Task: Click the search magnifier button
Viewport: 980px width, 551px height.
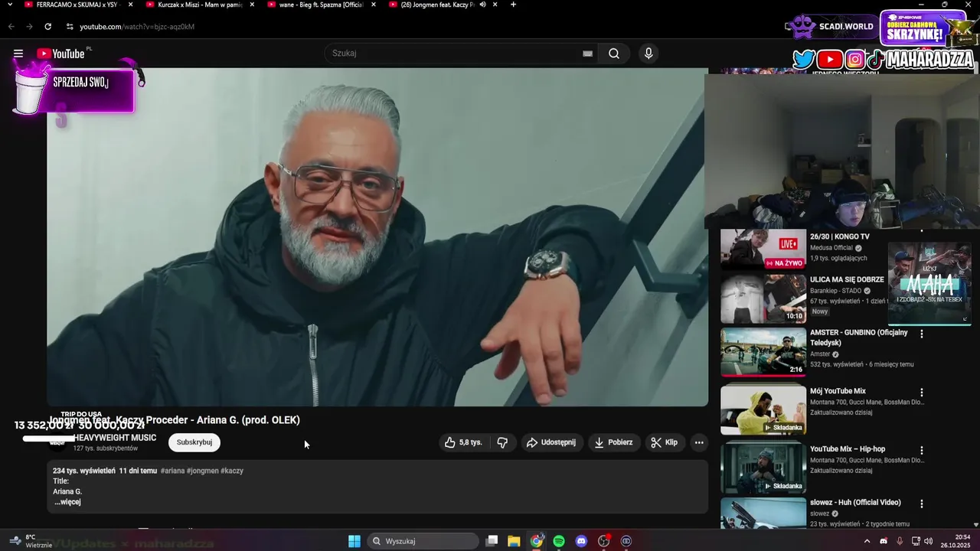Action: click(x=614, y=54)
